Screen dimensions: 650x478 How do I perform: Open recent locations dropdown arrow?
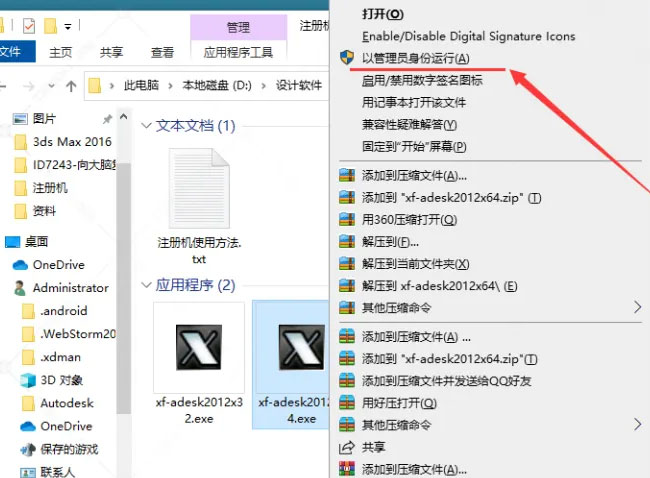pyautogui.click(x=51, y=86)
